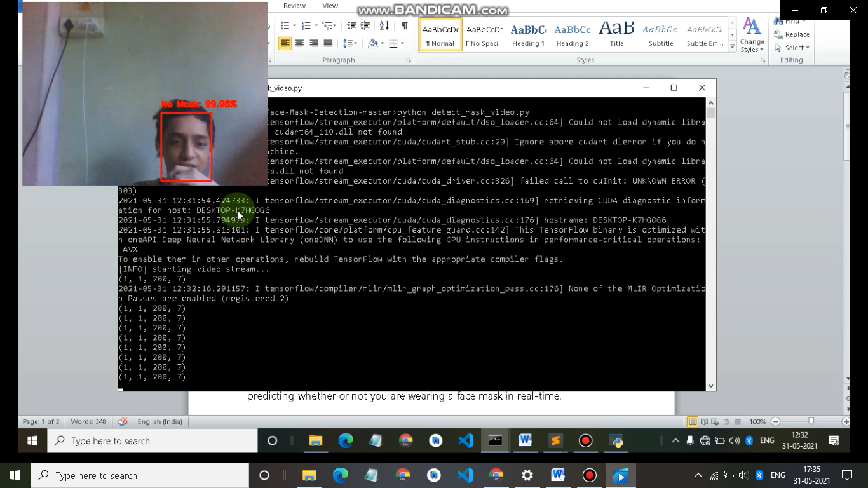Open Word from the upper taskbar
Viewport: 868px width, 488px height.
526,440
